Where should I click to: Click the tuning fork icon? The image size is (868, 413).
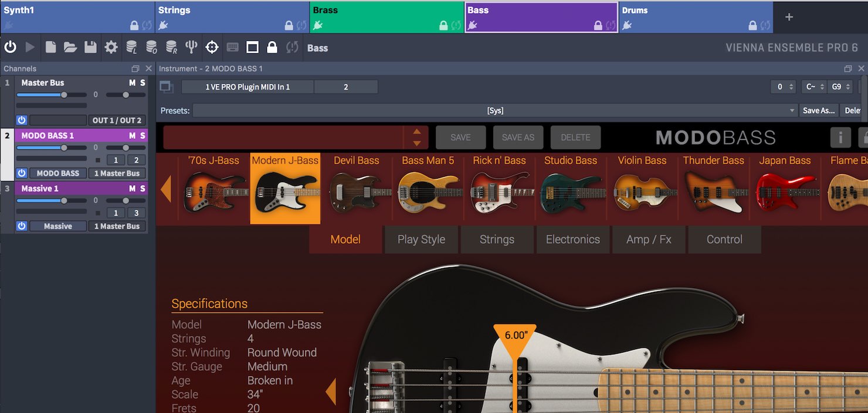click(x=191, y=47)
